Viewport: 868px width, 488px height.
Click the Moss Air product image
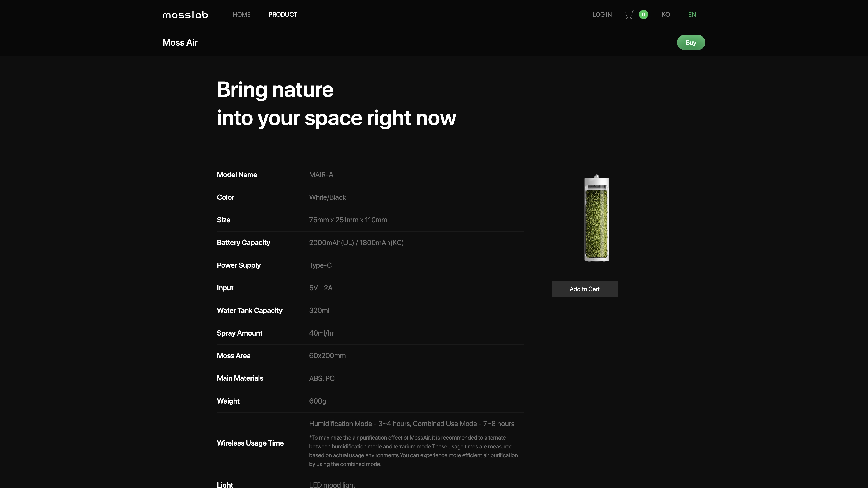pyautogui.click(x=597, y=218)
